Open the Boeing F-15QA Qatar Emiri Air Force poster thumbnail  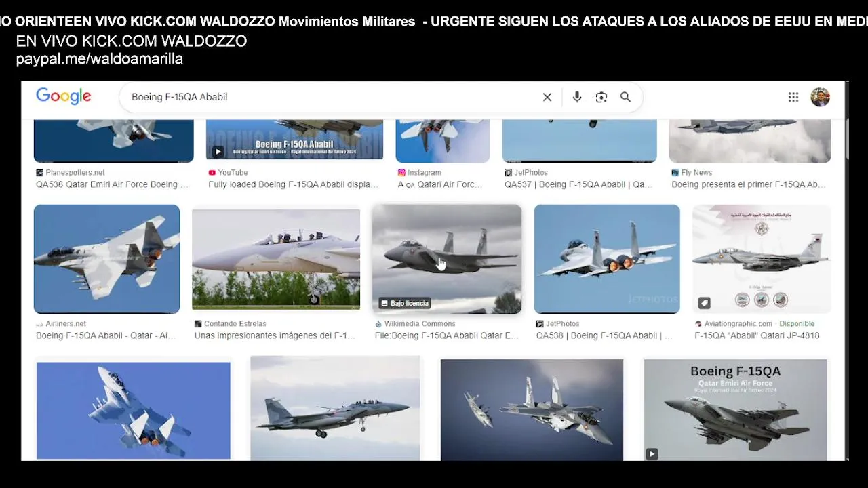[735, 410]
